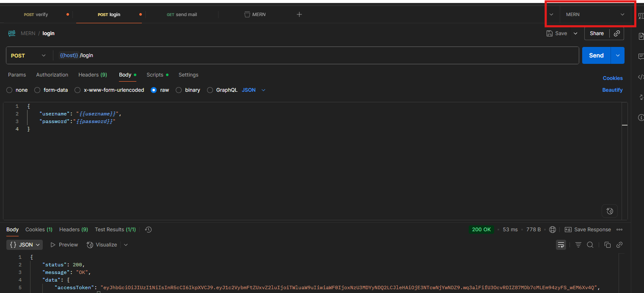Expand the MERN environment selector
644x293 pixels.
tap(595, 14)
